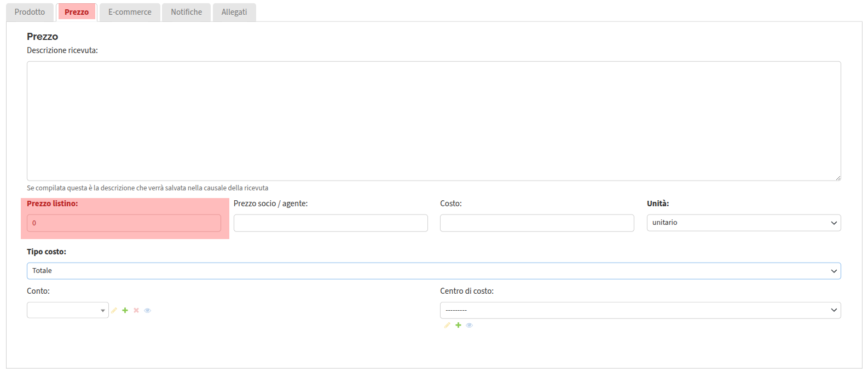This screenshot has width=868, height=372.
Task: Open the Unità dropdown showing unitario
Action: (x=744, y=223)
